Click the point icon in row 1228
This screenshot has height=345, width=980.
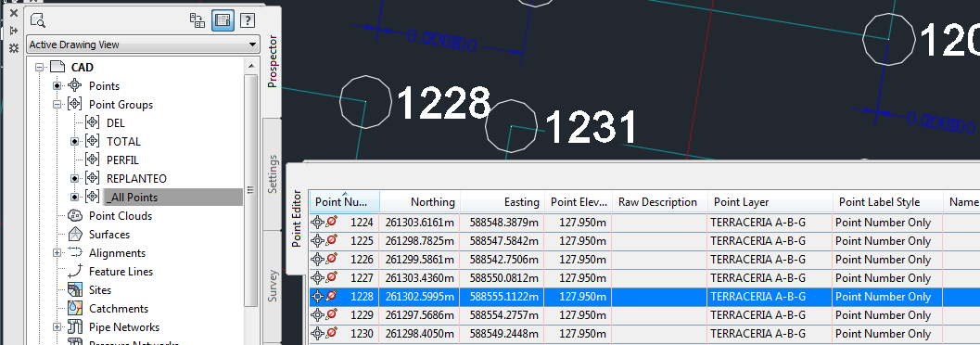317,296
